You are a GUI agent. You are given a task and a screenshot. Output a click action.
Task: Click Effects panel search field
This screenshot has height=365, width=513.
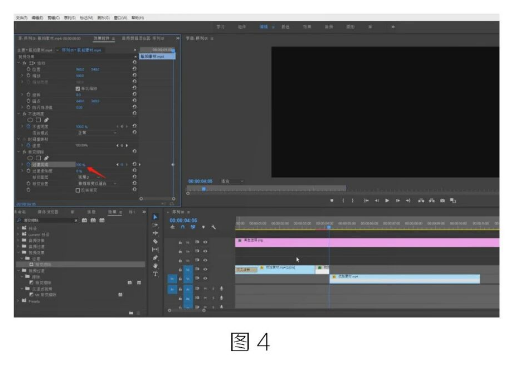(x=47, y=221)
